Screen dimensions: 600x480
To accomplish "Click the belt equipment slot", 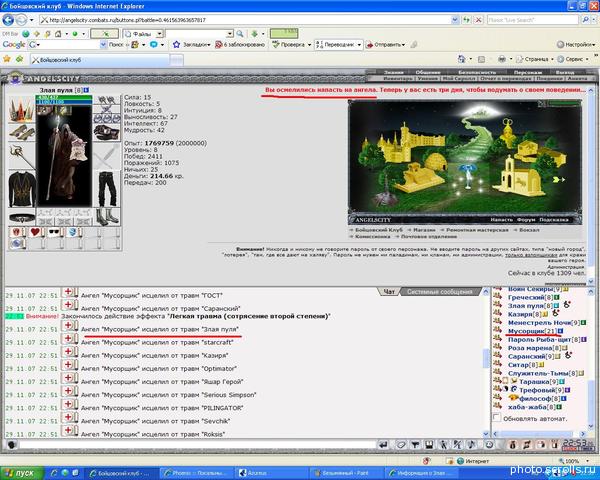I will pos(22,219).
